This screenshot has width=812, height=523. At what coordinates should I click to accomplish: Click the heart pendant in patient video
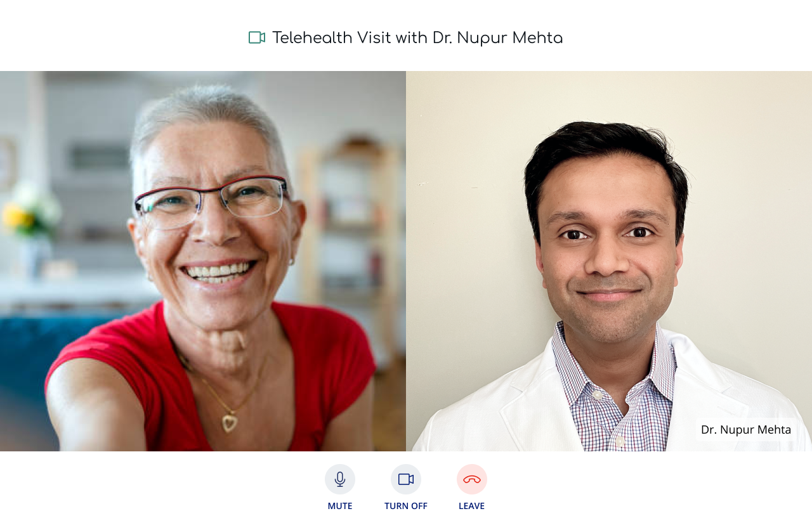[x=230, y=423]
